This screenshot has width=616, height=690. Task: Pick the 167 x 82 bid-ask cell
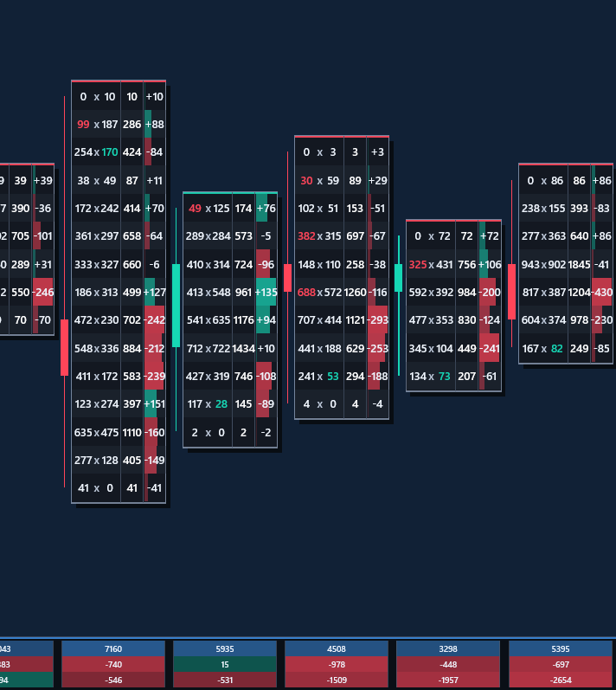(544, 348)
